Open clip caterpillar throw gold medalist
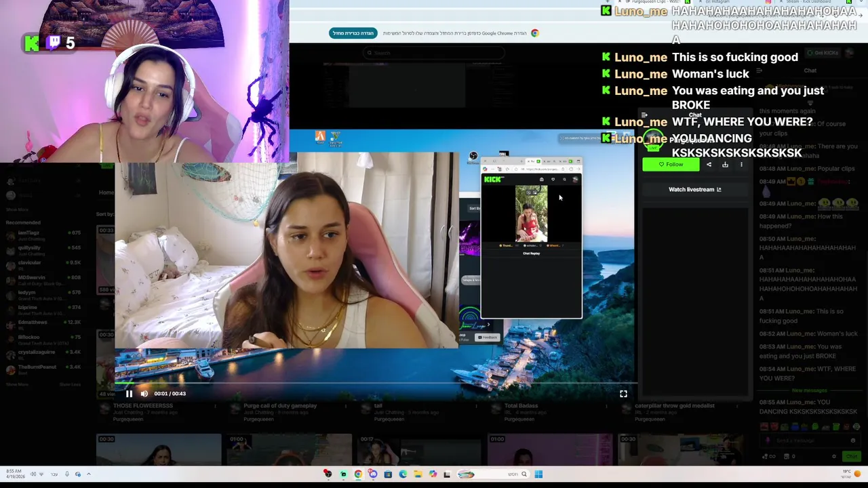 click(675, 406)
